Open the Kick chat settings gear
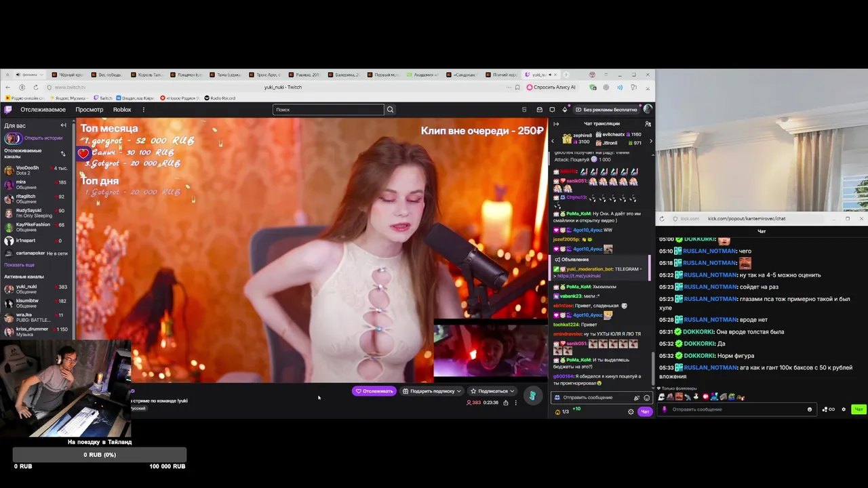 tap(844, 409)
